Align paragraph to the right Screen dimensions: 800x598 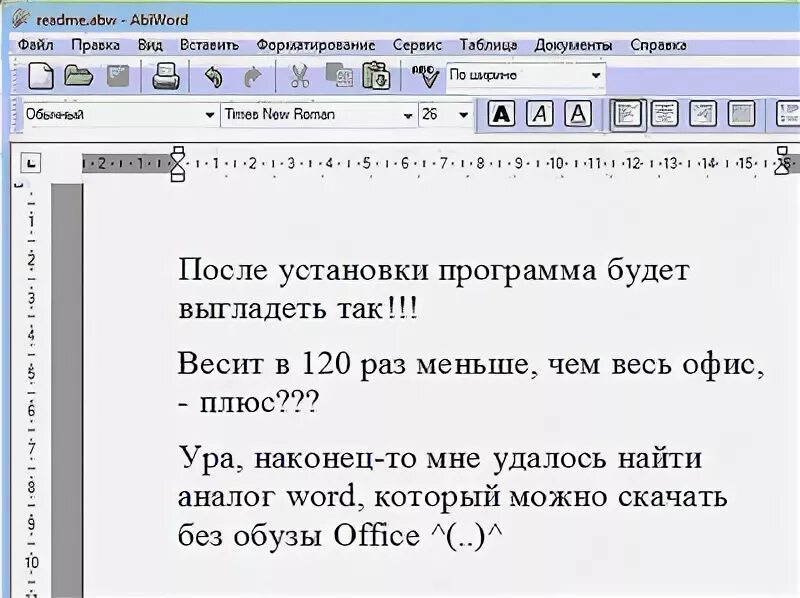click(703, 113)
